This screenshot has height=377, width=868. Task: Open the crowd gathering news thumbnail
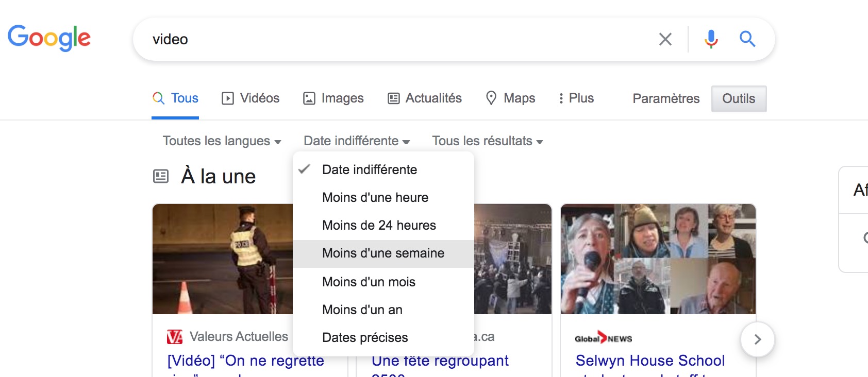pyautogui.click(x=513, y=259)
